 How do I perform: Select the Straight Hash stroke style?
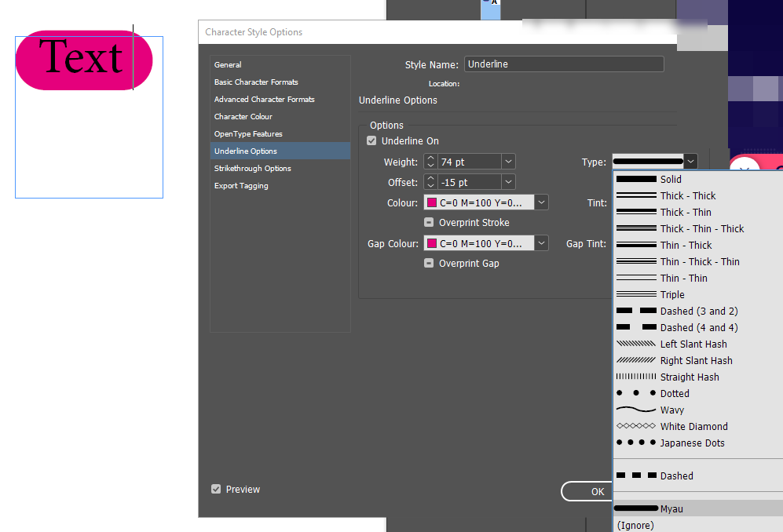pyautogui.click(x=691, y=377)
